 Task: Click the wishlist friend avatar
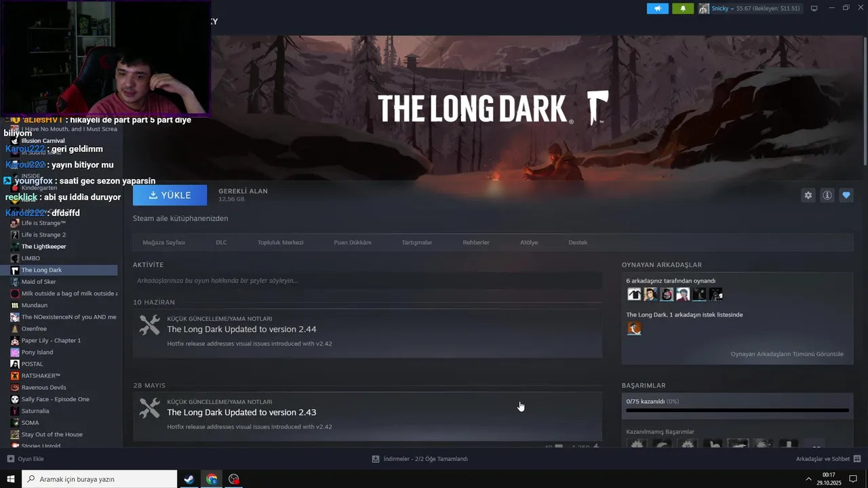[634, 329]
